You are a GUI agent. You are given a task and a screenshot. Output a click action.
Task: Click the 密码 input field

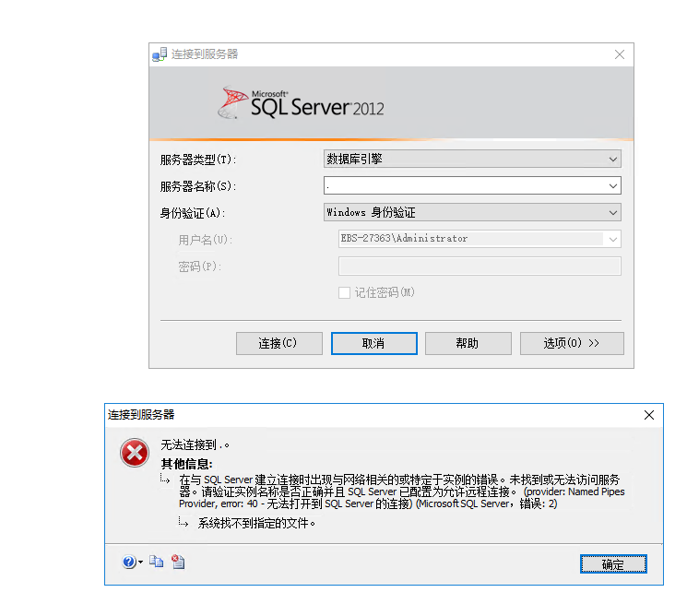pos(480,267)
